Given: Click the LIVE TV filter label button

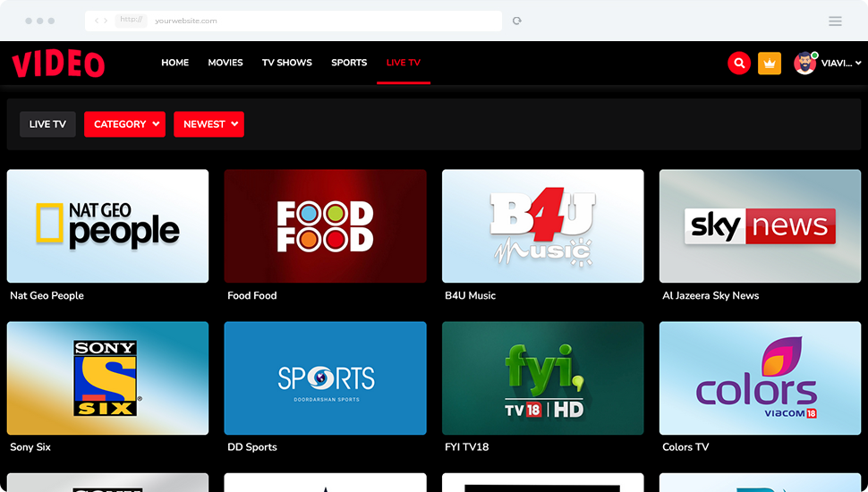Looking at the screenshot, I should pos(47,124).
